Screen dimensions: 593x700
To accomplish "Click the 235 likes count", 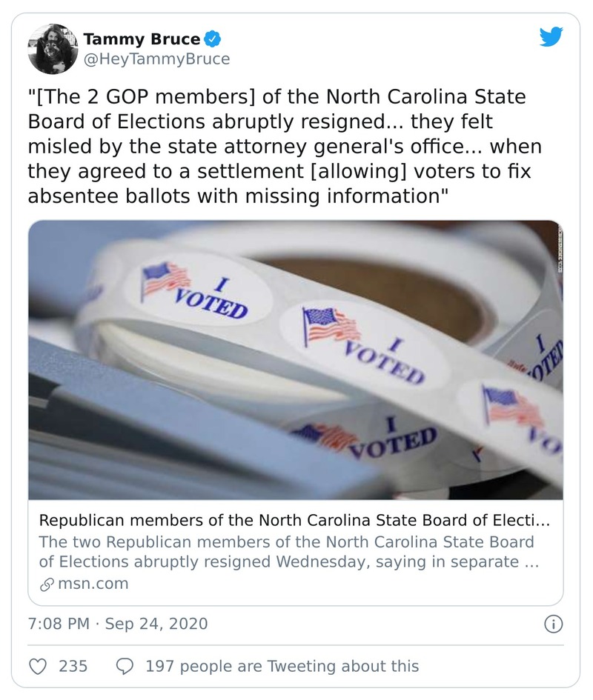I will pyautogui.click(x=73, y=666).
